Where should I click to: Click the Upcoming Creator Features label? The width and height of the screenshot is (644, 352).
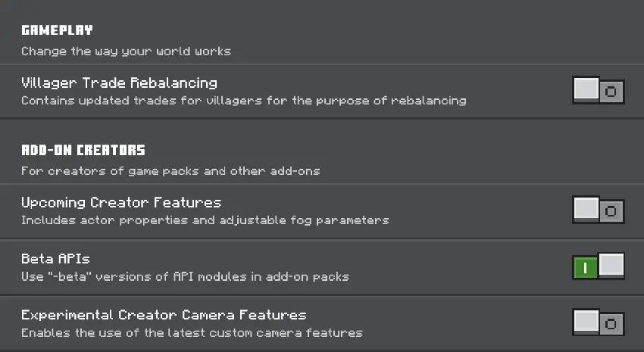tap(121, 202)
